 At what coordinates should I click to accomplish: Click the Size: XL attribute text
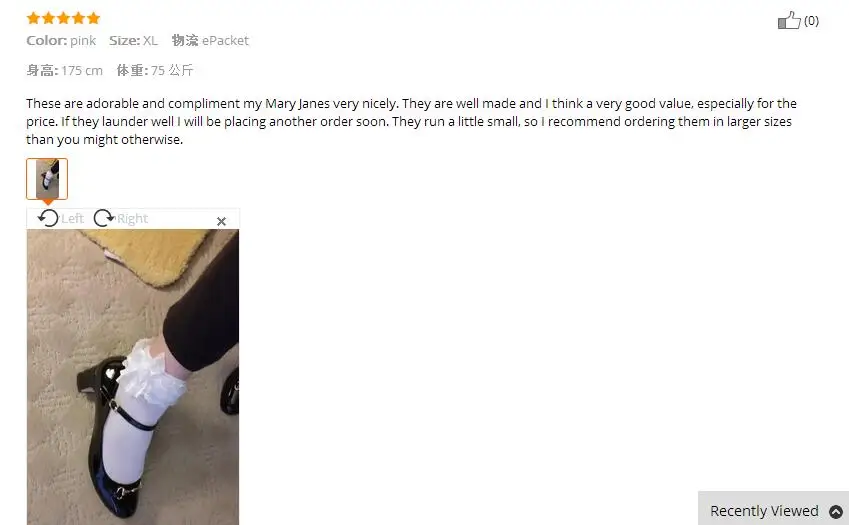point(133,41)
